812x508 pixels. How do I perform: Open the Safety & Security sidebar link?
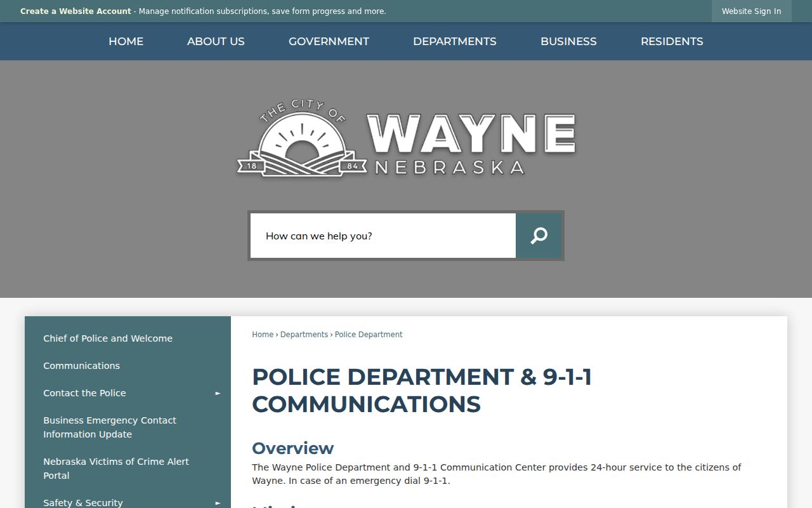[83, 503]
